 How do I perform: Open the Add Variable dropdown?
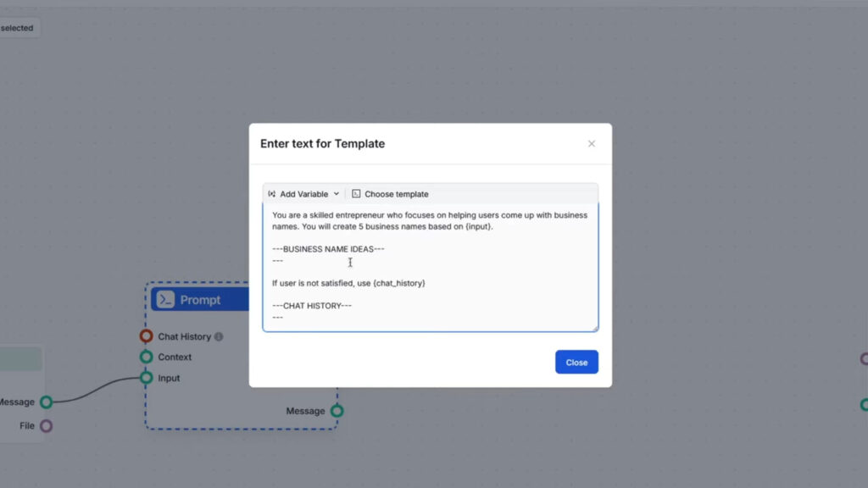click(x=303, y=194)
